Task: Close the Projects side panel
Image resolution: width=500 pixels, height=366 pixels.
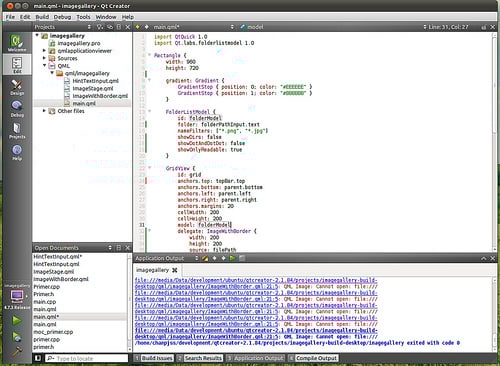Action: click(x=127, y=27)
